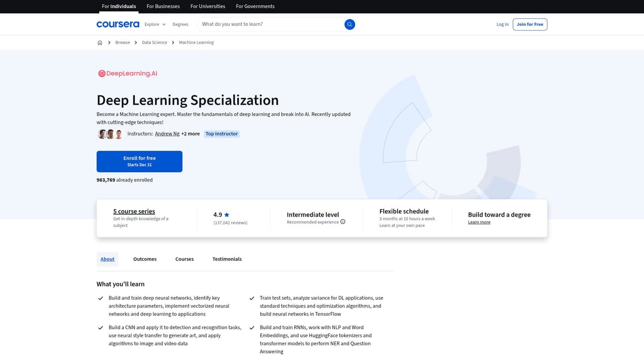
Task: Click the What you'll learn heading
Action: point(121,284)
